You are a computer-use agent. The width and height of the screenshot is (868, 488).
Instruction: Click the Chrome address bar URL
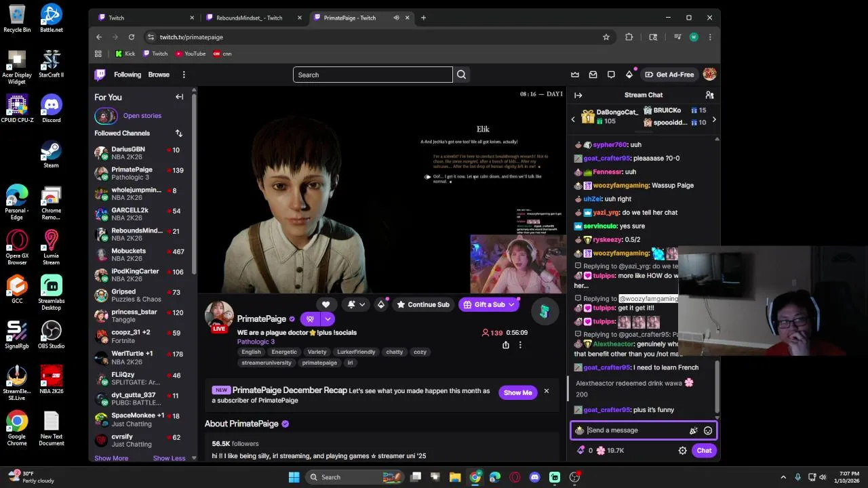click(191, 37)
